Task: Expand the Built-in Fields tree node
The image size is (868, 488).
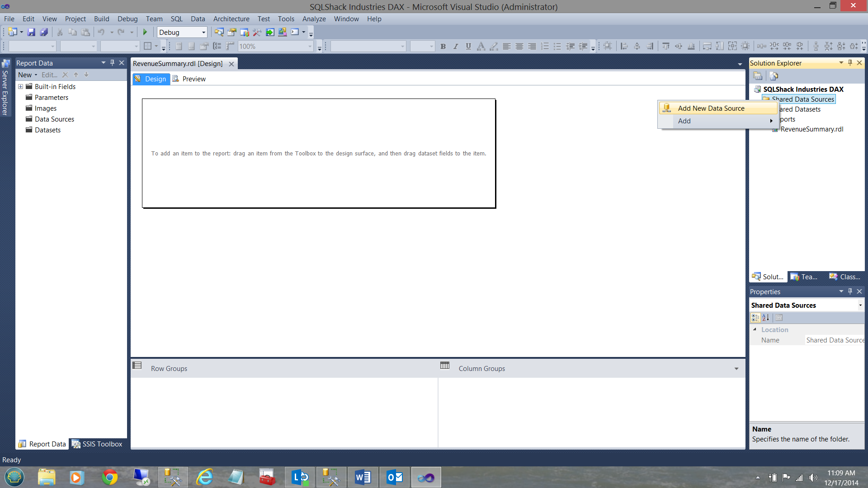Action: coord(21,86)
